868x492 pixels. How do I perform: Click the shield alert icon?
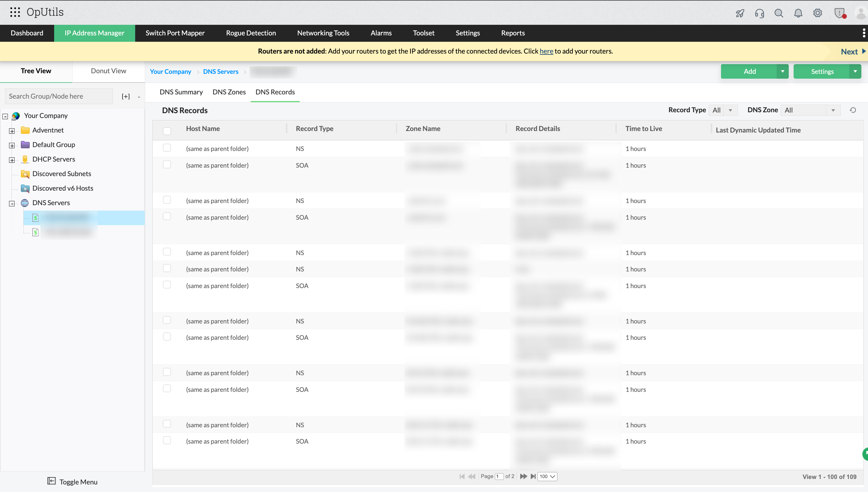coord(839,13)
